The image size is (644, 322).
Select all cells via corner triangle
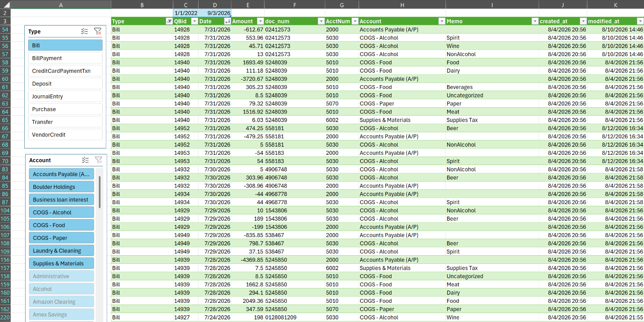5,4
